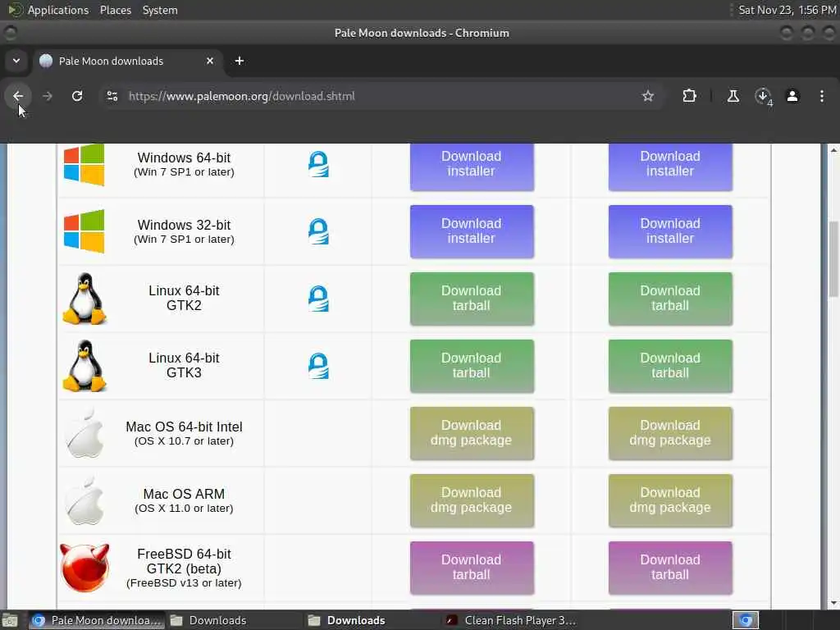Click the scrollbar up arrow
Viewport: 840px width, 630px height.
point(833,150)
